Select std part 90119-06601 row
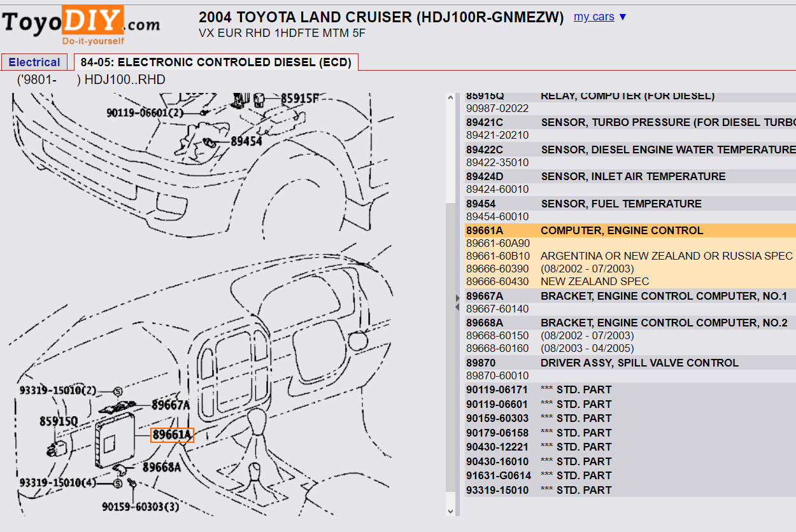Viewport: 796px width, 532px height. tap(630, 404)
